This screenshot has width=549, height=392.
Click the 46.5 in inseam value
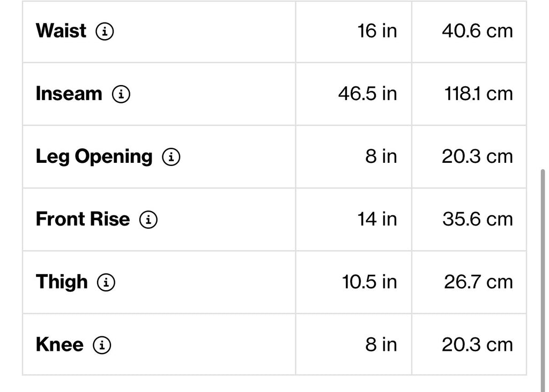coord(368,94)
